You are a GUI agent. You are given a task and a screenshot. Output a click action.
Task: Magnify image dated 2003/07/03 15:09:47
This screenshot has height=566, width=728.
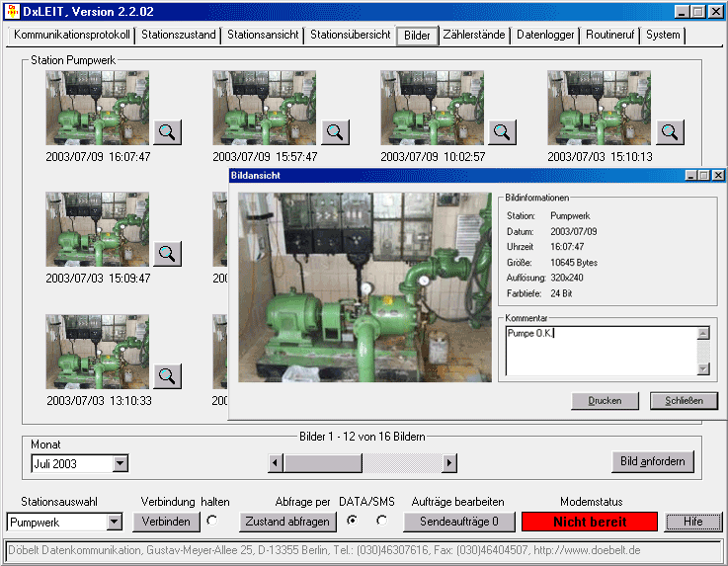point(167,254)
